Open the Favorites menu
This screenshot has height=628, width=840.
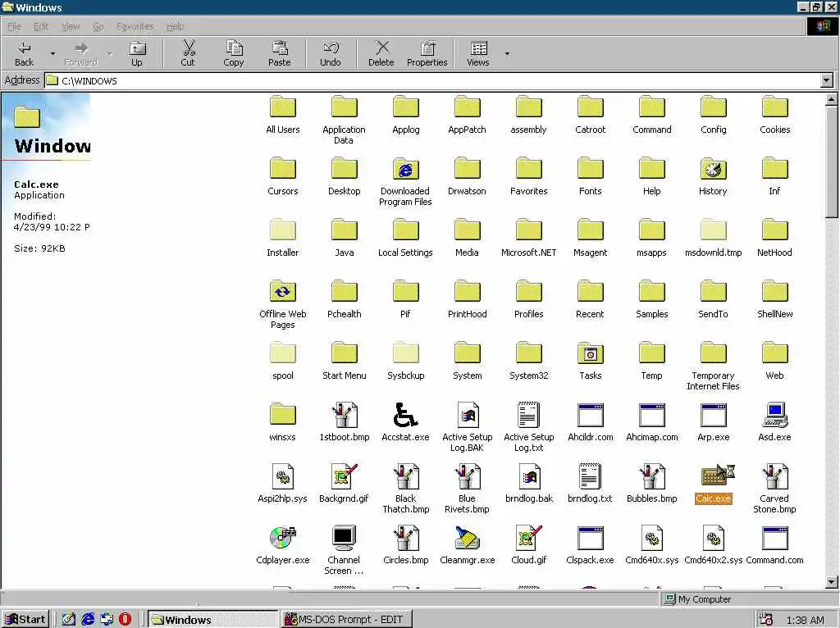point(135,26)
